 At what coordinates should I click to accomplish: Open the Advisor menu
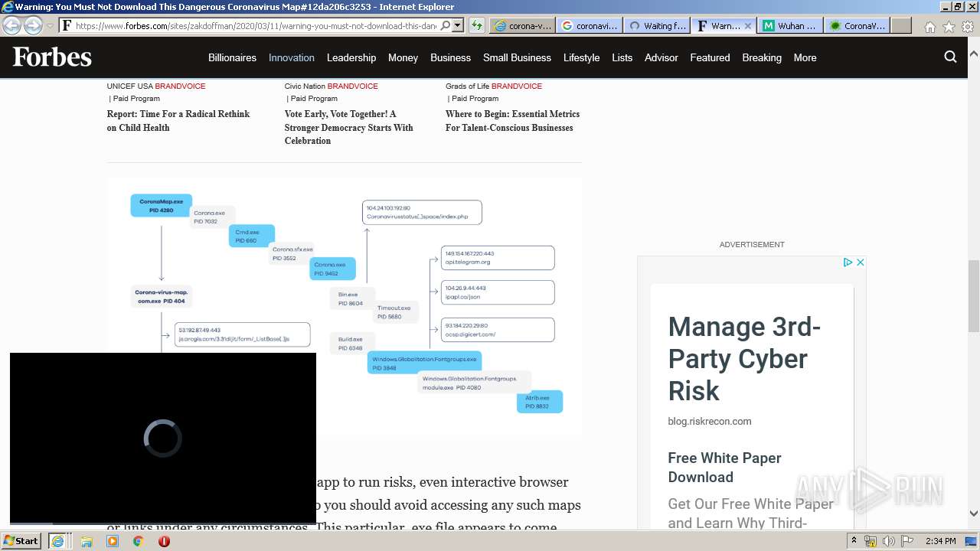[x=661, y=57]
